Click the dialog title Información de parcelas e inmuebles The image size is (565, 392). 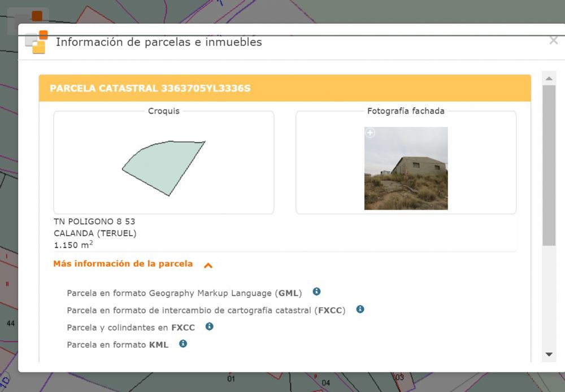159,42
